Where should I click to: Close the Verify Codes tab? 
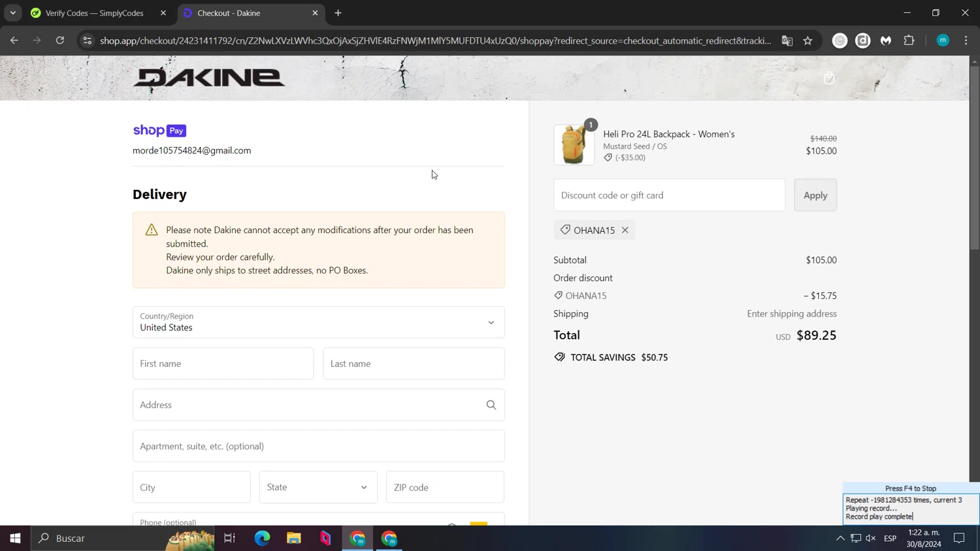163,13
